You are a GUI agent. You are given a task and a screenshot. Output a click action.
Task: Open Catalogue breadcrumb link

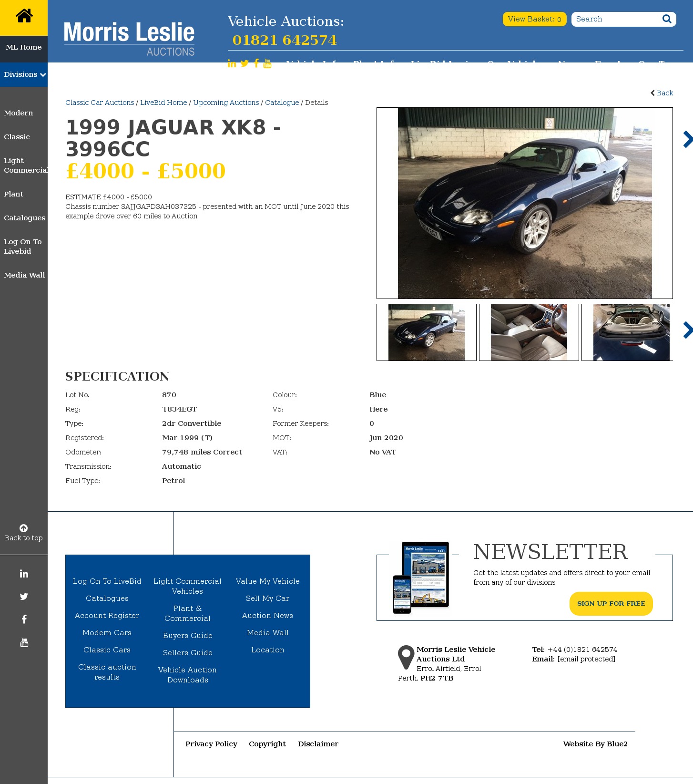pos(282,103)
